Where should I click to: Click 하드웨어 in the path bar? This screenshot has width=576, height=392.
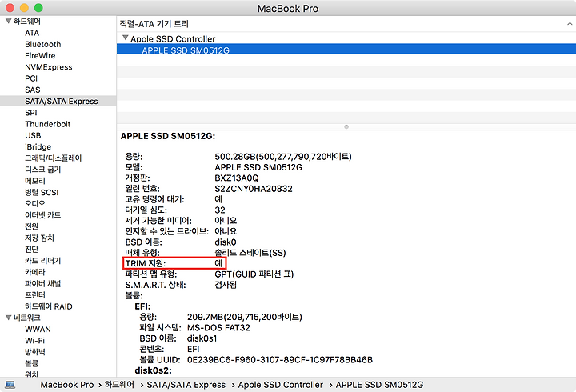coord(119,385)
